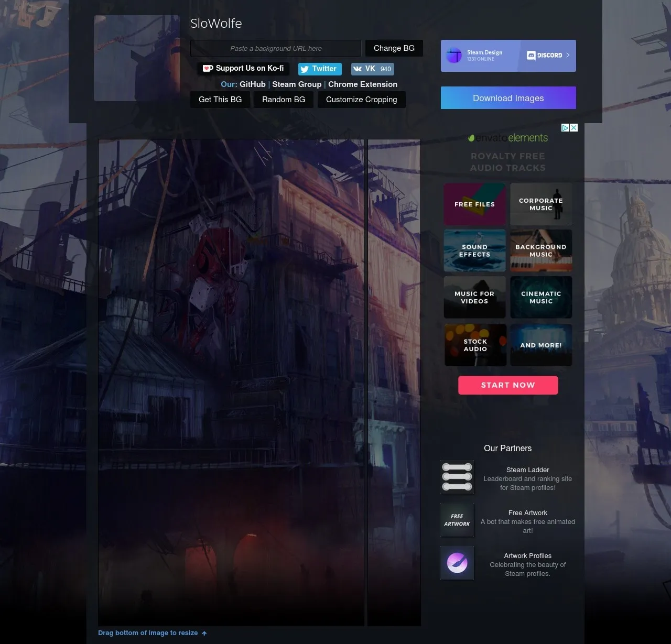Click the Stock Audio ad tile

coord(475,345)
